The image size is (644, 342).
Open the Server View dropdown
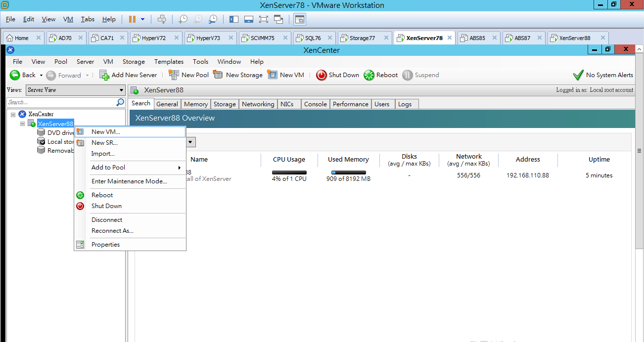120,90
